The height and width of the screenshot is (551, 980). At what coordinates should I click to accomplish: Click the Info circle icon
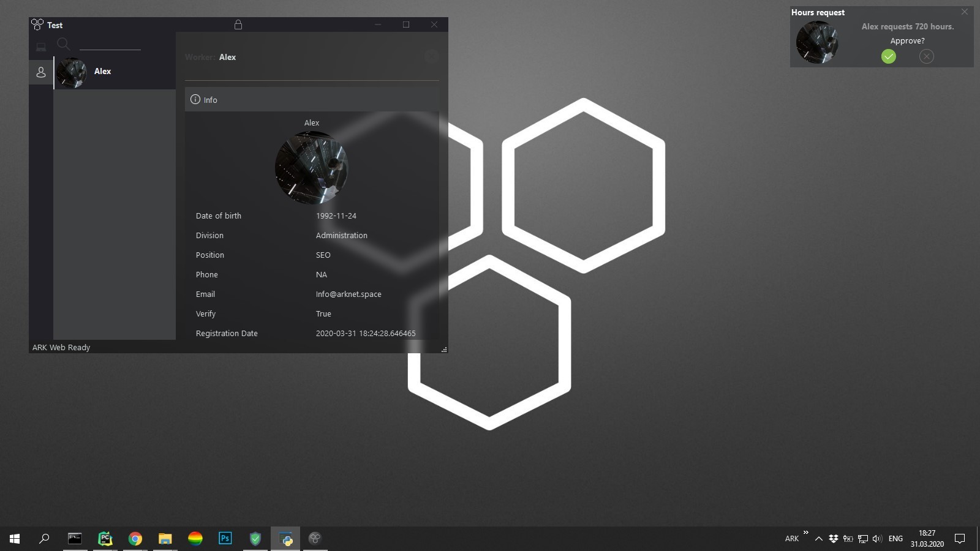point(195,99)
